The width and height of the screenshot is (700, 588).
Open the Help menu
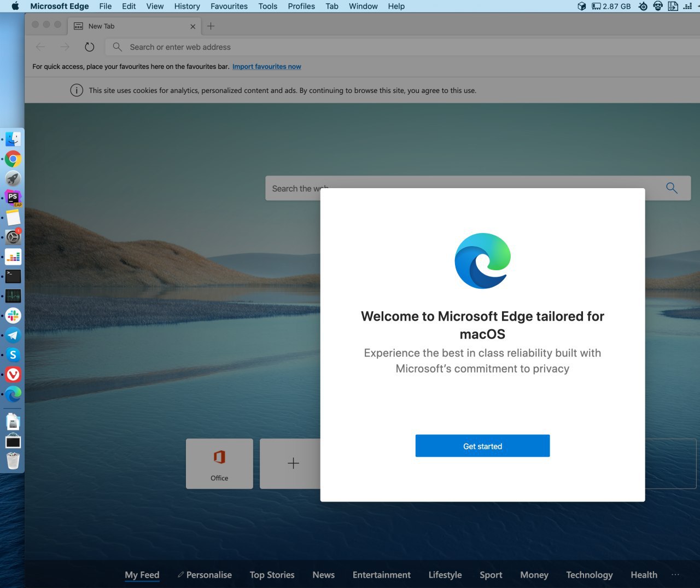[396, 6]
